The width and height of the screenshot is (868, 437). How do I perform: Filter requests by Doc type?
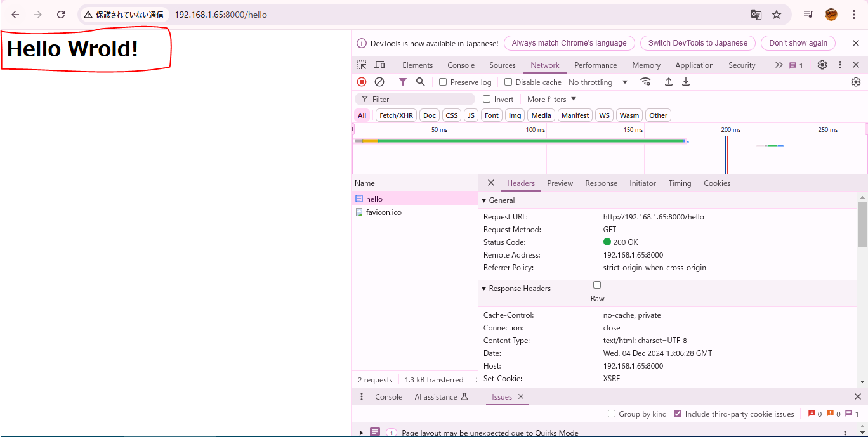pyautogui.click(x=430, y=115)
